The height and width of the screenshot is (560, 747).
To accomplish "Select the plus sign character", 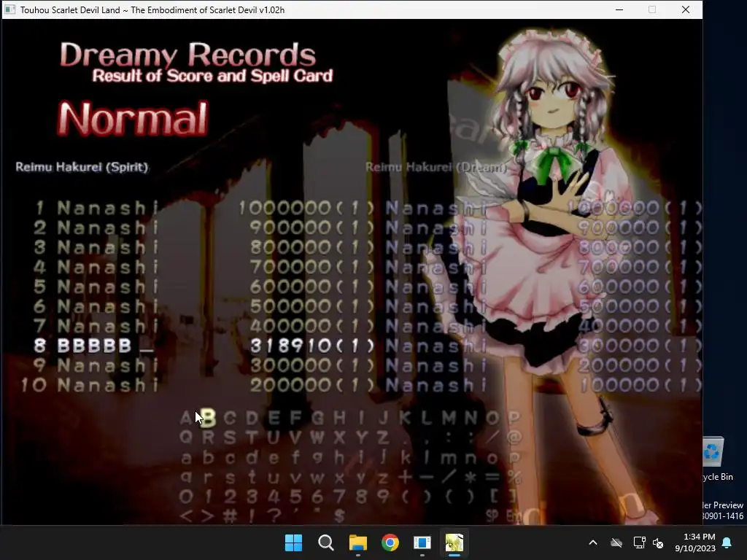I will pyautogui.click(x=405, y=477).
